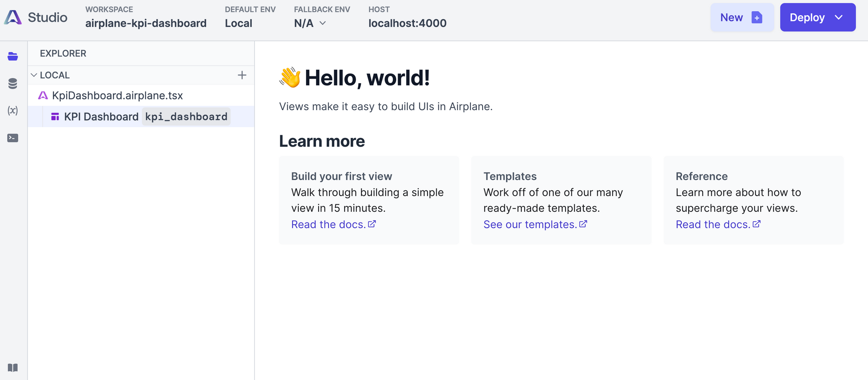Add a new item with LOCAL plus icon
Image resolution: width=868 pixels, height=380 pixels.
pos(242,75)
